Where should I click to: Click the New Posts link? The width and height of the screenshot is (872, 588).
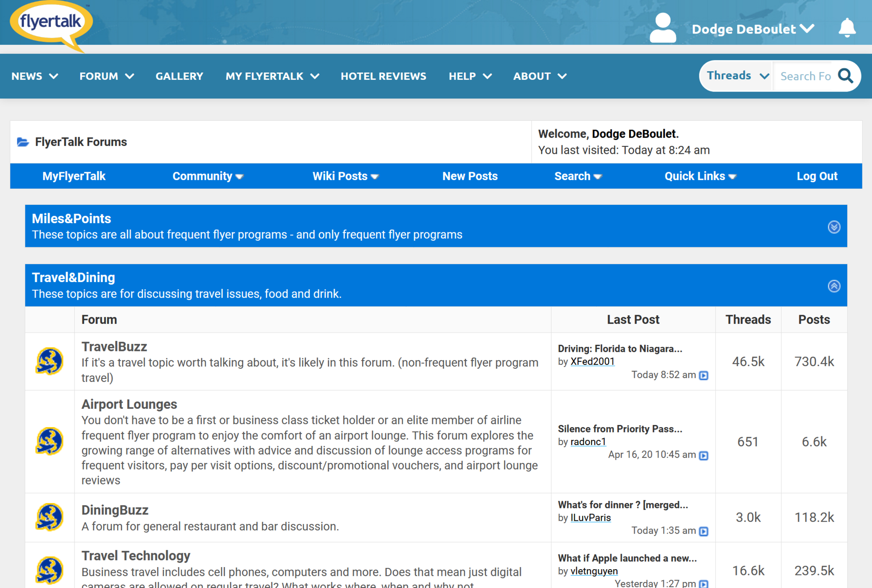[x=470, y=176]
